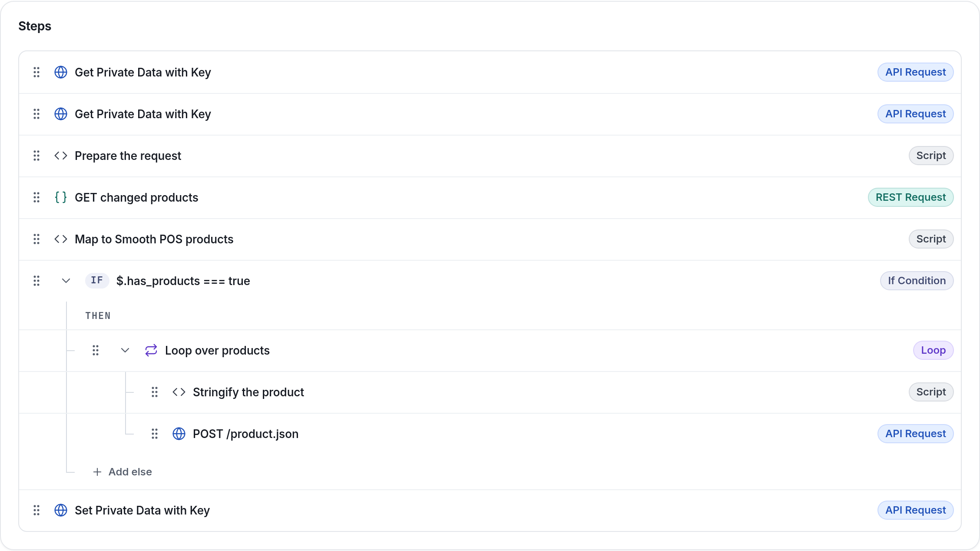Click the Script tag on Stringify the product
Screen dimensions: 980x551
click(x=931, y=392)
